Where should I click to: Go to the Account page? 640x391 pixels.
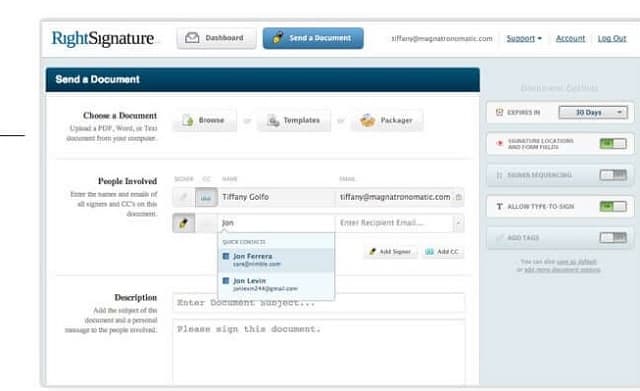pyautogui.click(x=570, y=38)
